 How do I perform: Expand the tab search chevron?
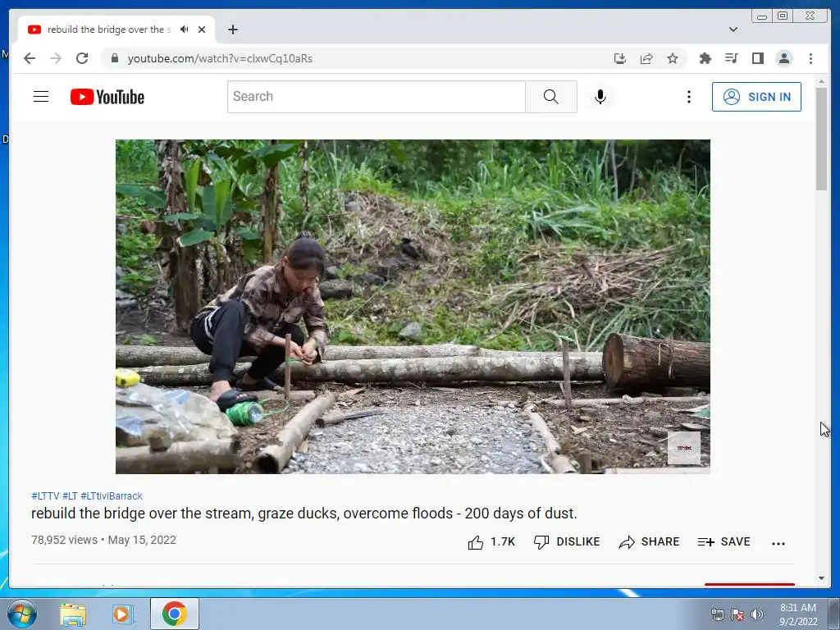[x=733, y=30]
